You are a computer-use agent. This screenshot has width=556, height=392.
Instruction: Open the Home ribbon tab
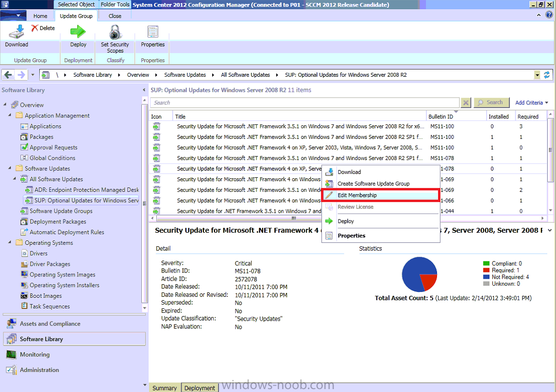(x=40, y=16)
